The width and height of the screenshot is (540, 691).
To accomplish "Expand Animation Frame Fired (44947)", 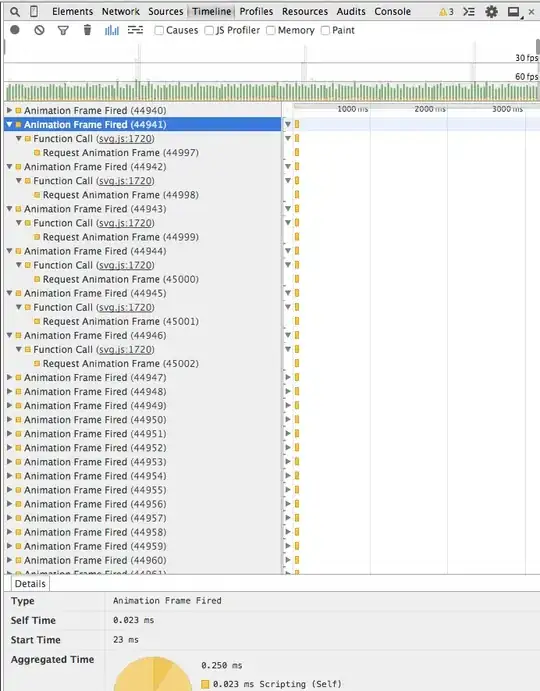I will (x=9, y=377).
